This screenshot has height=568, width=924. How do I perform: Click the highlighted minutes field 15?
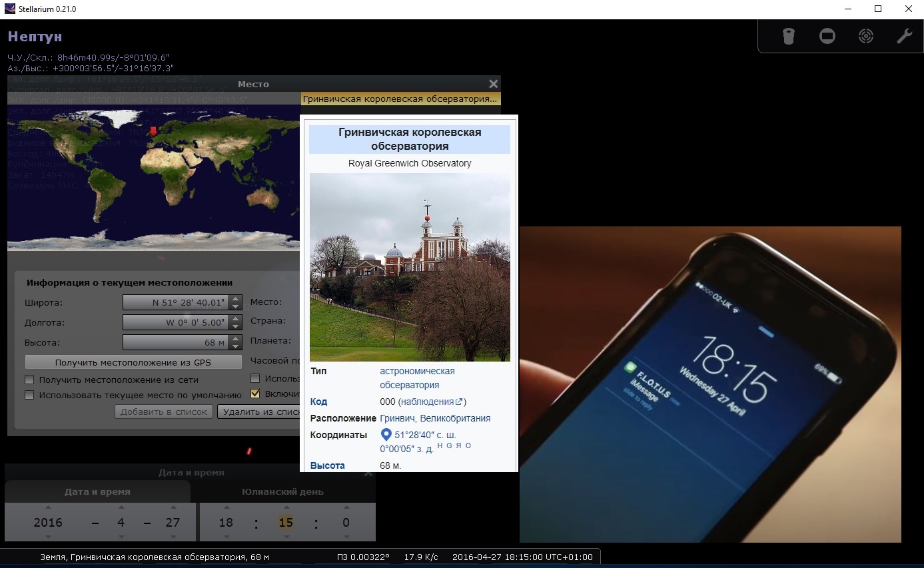tap(286, 522)
